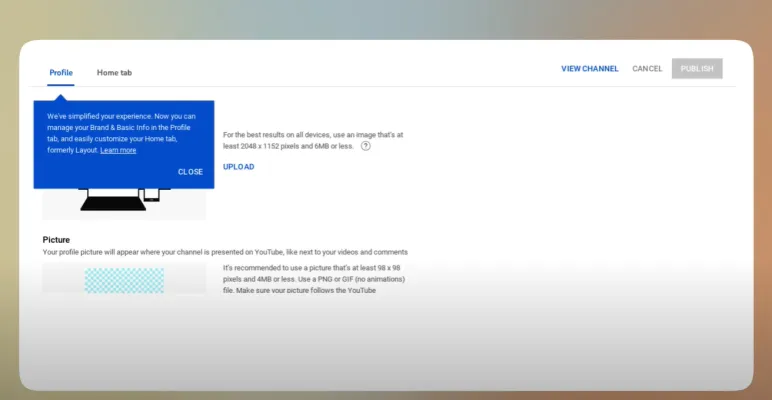
Task: Follow the Learn more link in the tooltip
Action: pyautogui.click(x=118, y=150)
